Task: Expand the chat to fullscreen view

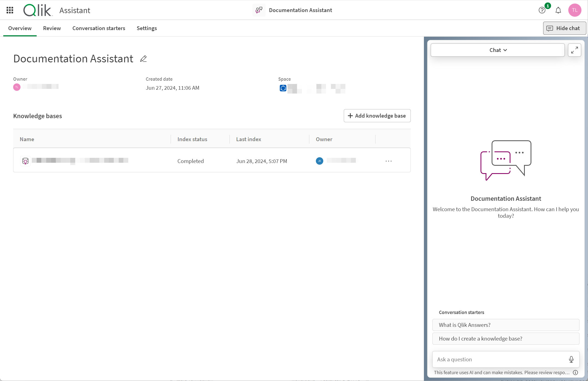Action: pos(575,50)
